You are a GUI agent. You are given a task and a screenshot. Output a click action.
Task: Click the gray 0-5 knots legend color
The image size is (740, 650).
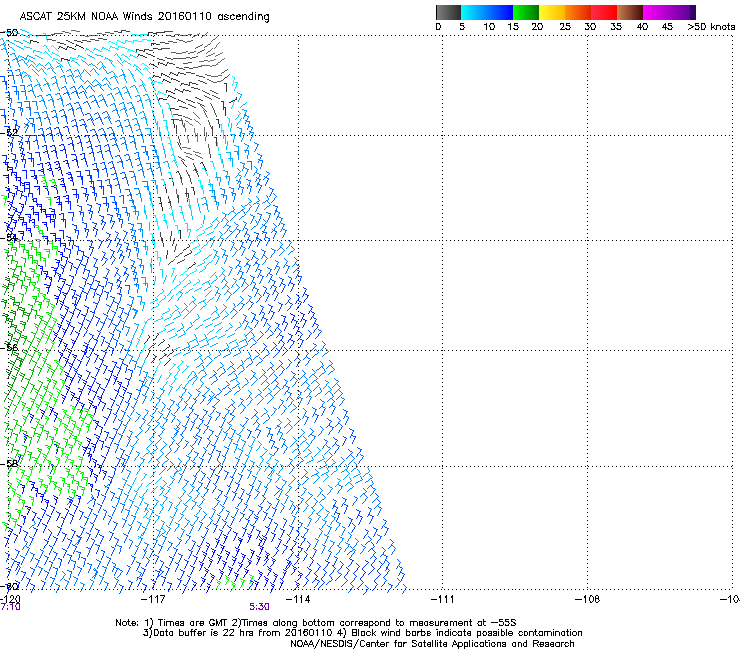[x=448, y=12]
